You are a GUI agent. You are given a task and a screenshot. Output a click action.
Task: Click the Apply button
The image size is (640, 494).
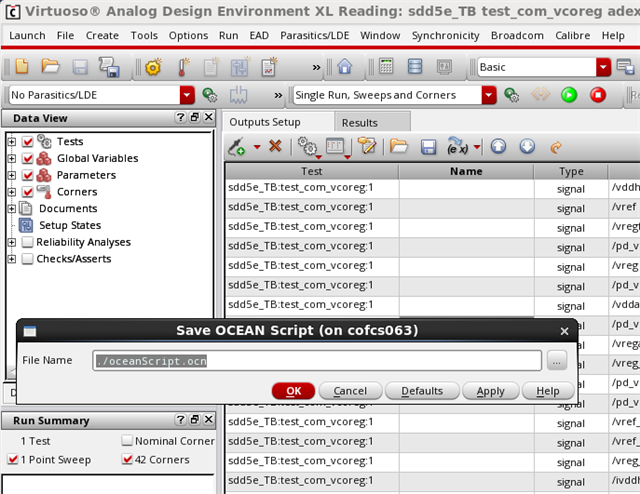490,391
